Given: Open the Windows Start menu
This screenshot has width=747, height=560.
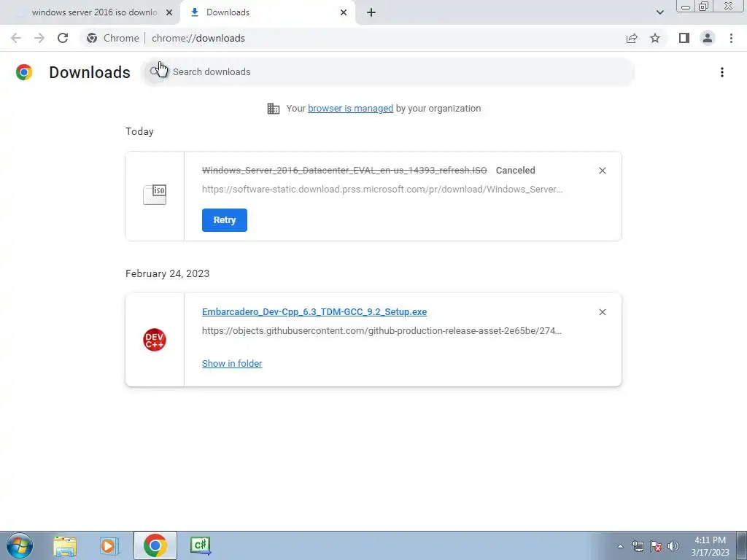Looking at the screenshot, I should pyautogui.click(x=20, y=545).
